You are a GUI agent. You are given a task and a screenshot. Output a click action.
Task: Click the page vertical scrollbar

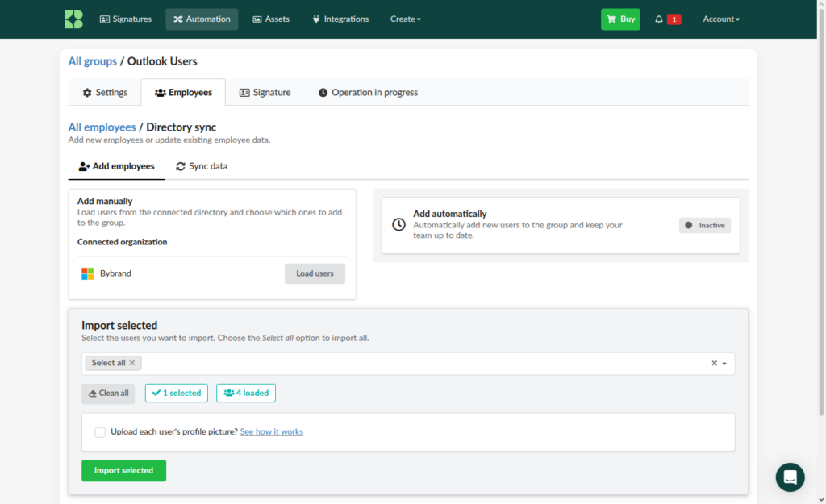coord(821,210)
